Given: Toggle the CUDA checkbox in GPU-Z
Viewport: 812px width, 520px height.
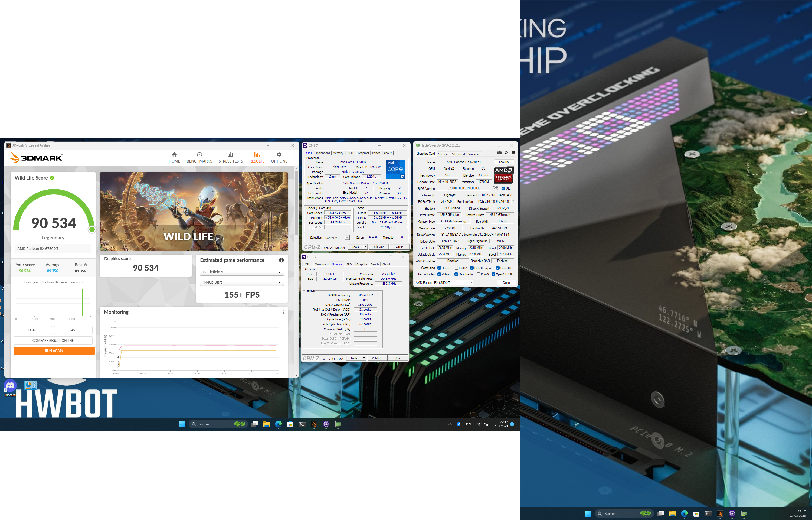Looking at the screenshot, I should [456, 268].
